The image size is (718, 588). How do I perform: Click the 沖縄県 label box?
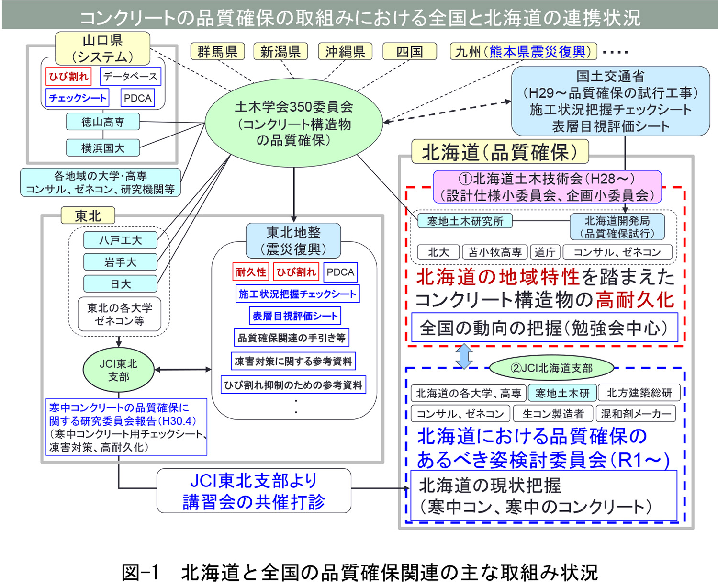(x=345, y=51)
